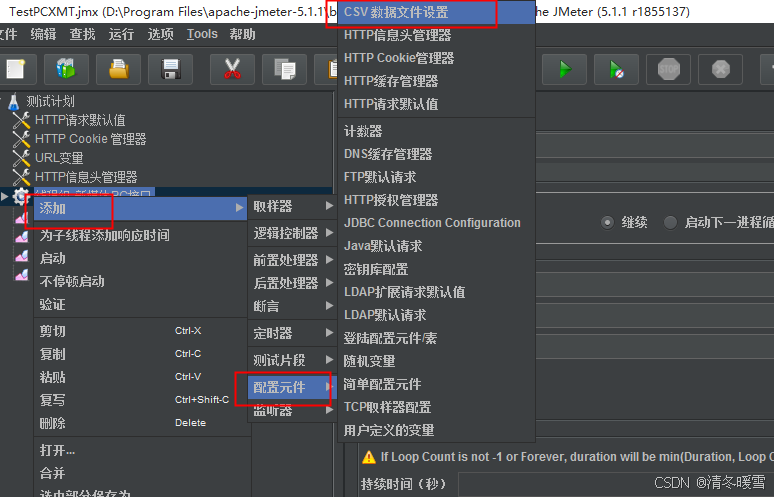Viewport: 774px width, 497px height.
Task: Click Start no pauses toolbar icon
Action: pos(617,70)
